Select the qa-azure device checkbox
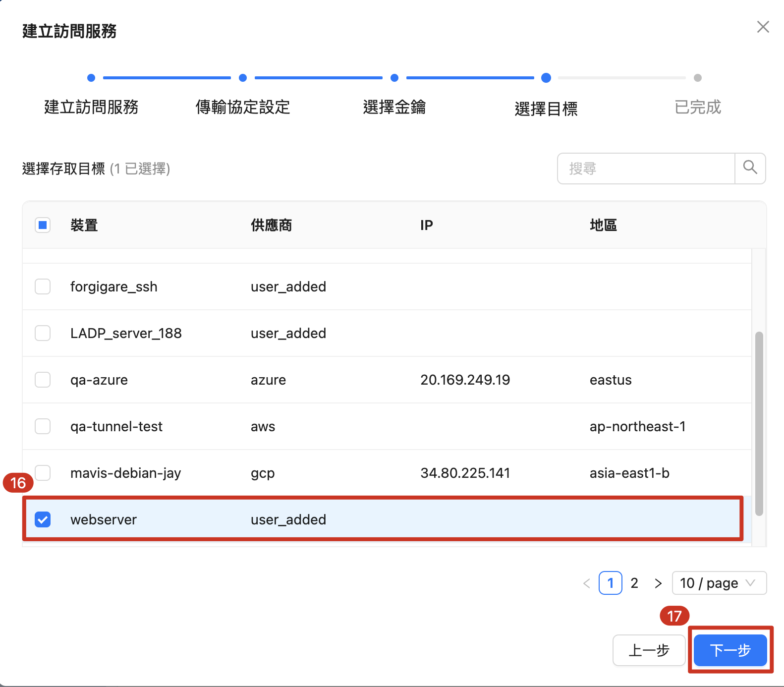 (x=43, y=380)
